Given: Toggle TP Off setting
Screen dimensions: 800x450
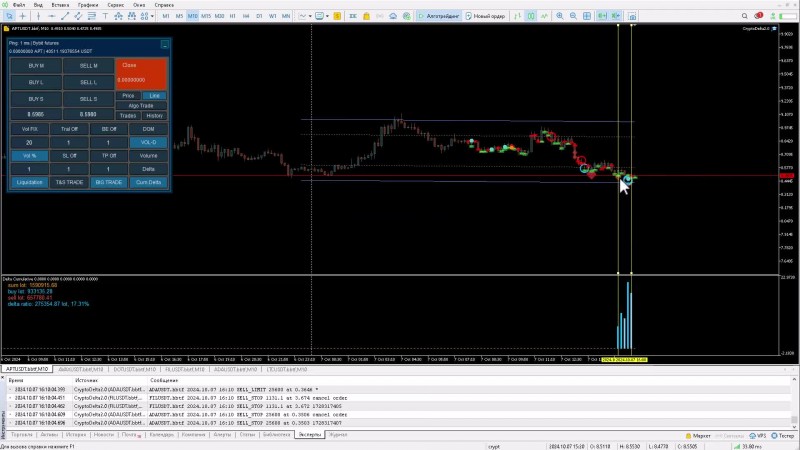Looking at the screenshot, I should coord(109,156).
